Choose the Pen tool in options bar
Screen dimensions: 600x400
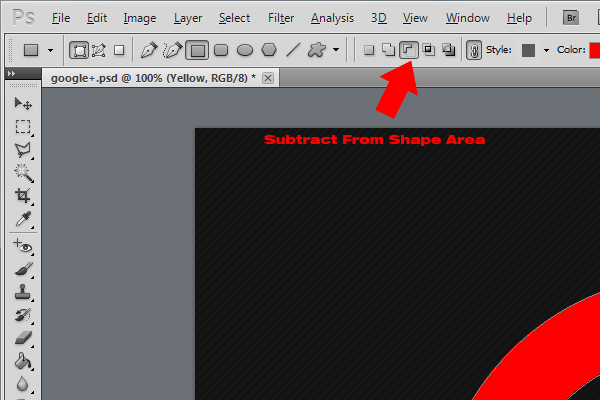[149, 50]
